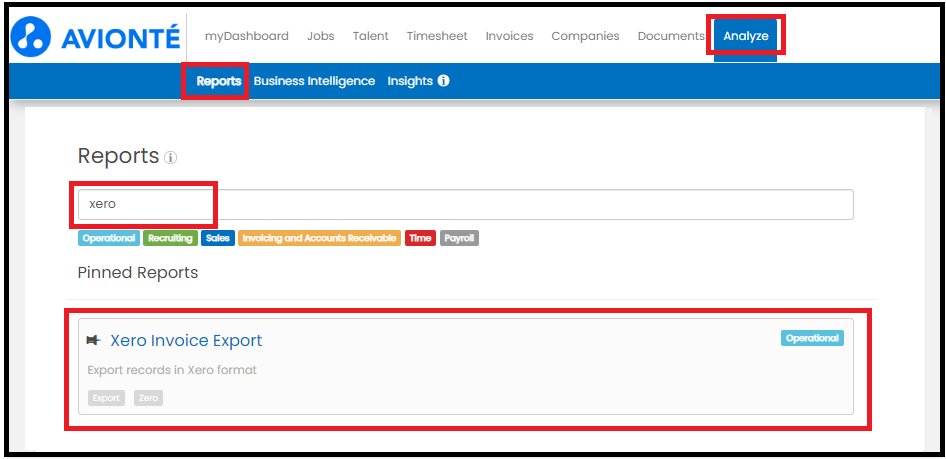Go to myDashboard in the top navigation
The image size is (946, 459).
(x=246, y=36)
